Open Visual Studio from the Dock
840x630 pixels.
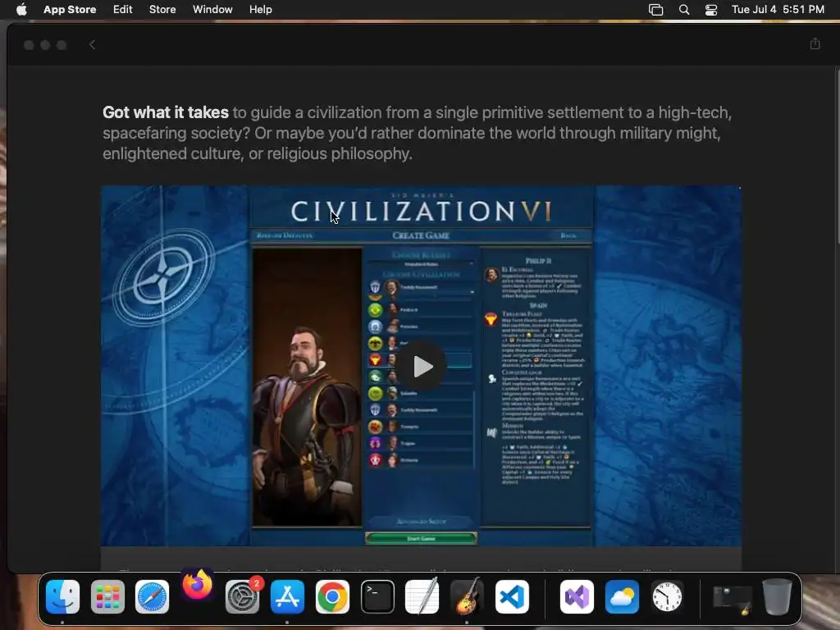click(x=577, y=596)
